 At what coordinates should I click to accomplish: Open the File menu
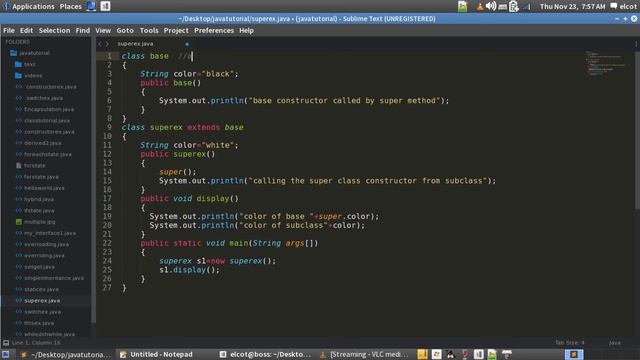point(9,31)
